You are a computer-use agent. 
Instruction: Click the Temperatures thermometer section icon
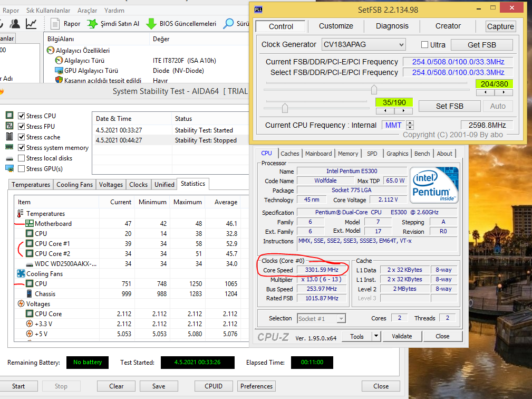pyautogui.click(x=21, y=213)
